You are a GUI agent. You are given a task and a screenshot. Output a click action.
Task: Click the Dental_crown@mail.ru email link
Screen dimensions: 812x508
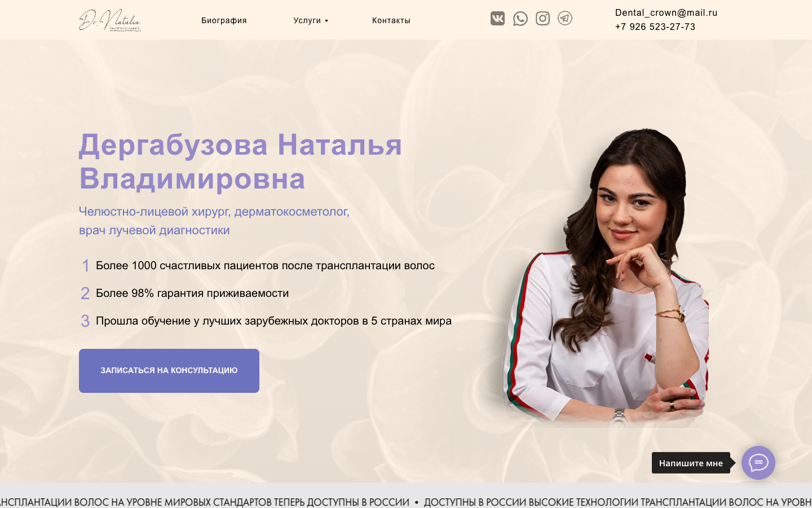point(666,12)
